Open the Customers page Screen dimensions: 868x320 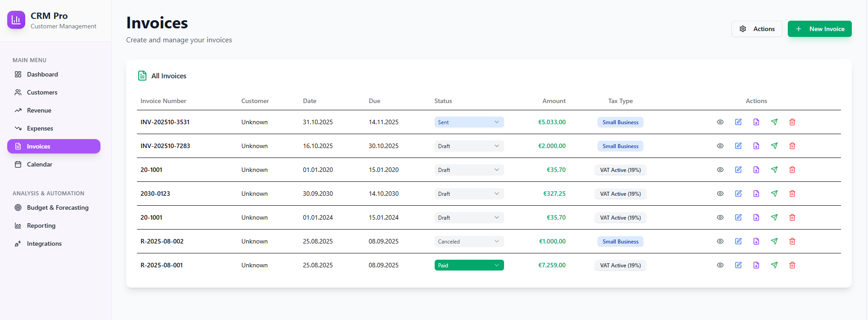click(x=54, y=92)
